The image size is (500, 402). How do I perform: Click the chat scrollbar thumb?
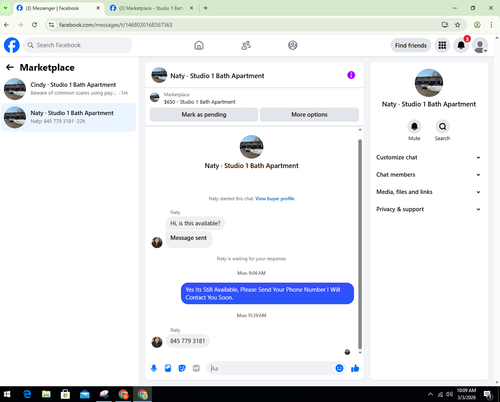coord(360,244)
